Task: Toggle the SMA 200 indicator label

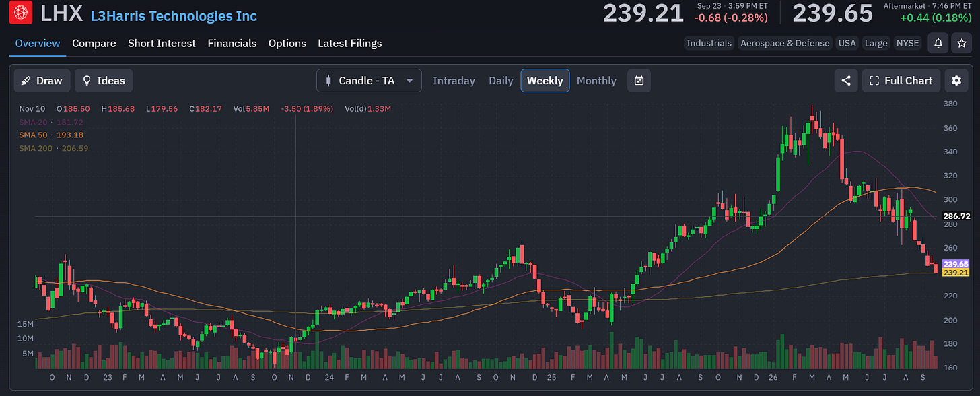Action: [x=54, y=148]
